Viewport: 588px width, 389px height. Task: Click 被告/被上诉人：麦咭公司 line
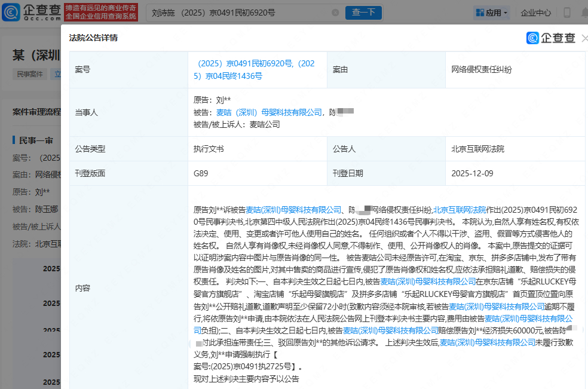[x=237, y=124]
